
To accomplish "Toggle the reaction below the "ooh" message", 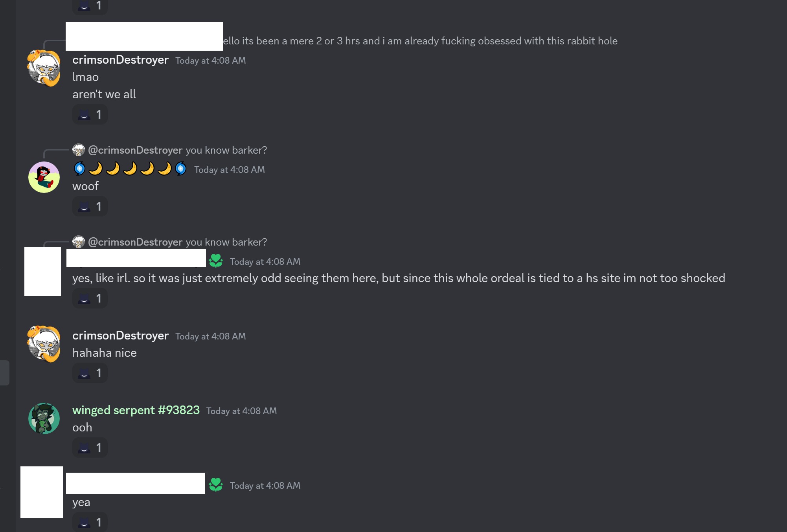I will pyautogui.click(x=90, y=448).
